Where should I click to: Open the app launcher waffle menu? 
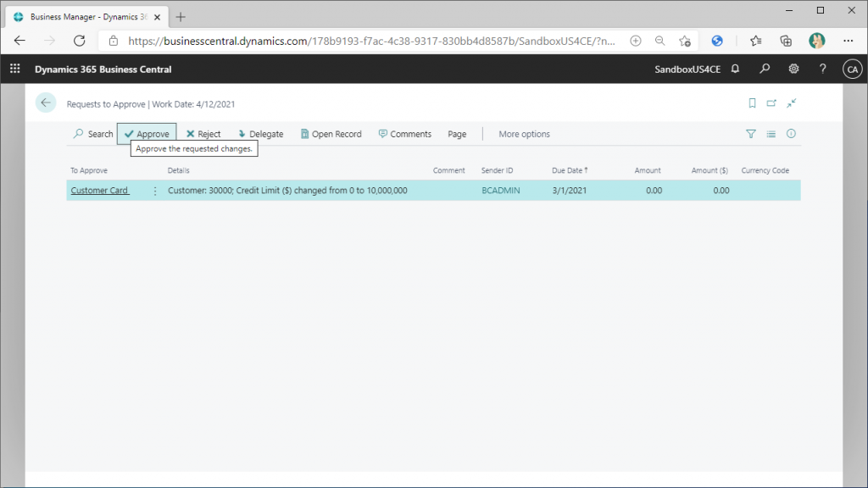point(15,69)
